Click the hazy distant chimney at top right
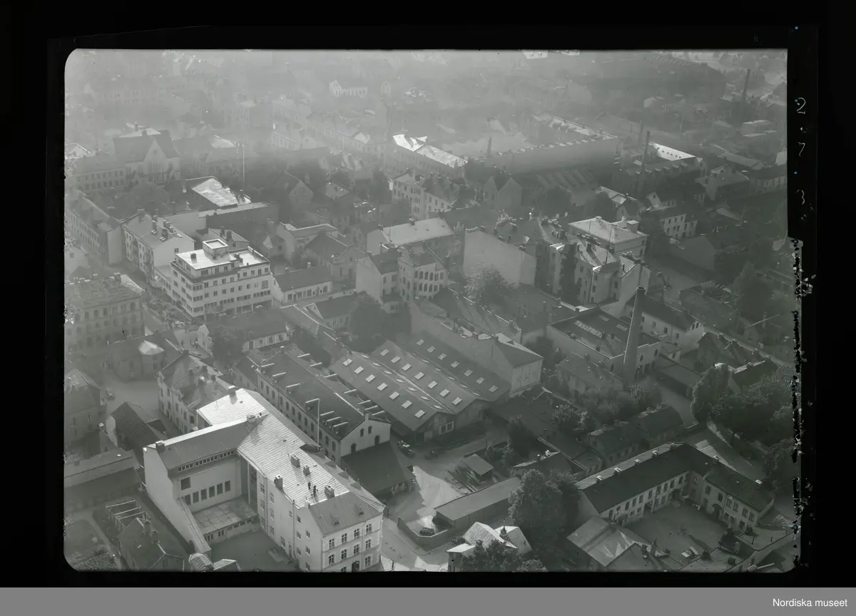 [x=745, y=87]
